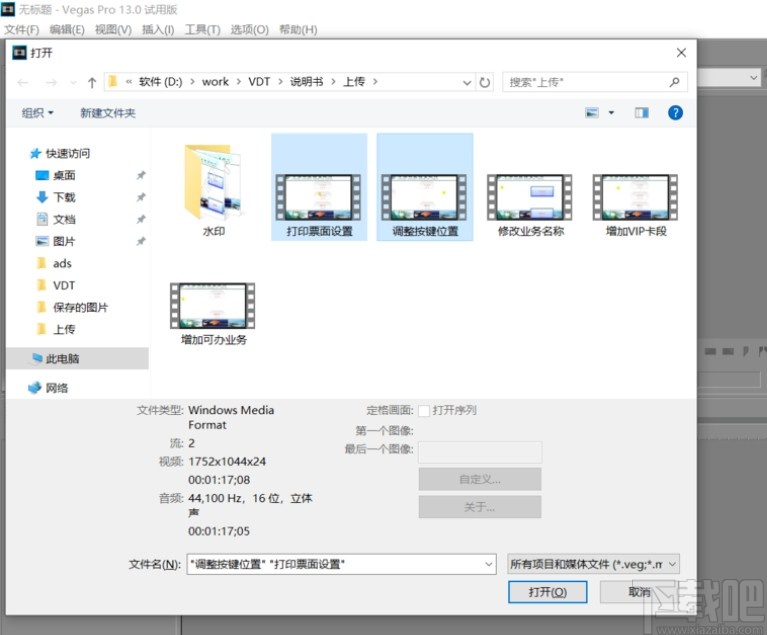
Task: Click 打开(O) button
Action: pyautogui.click(x=547, y=592)
